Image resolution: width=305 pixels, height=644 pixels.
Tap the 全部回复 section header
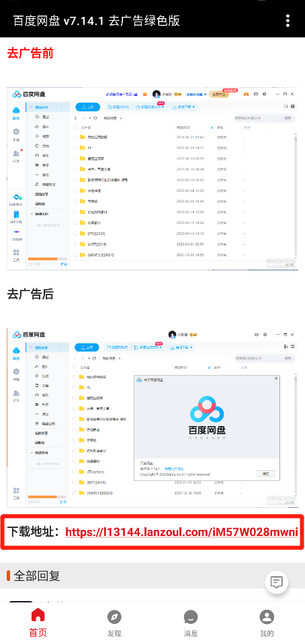pyautogui.click(x=37, y=576)
